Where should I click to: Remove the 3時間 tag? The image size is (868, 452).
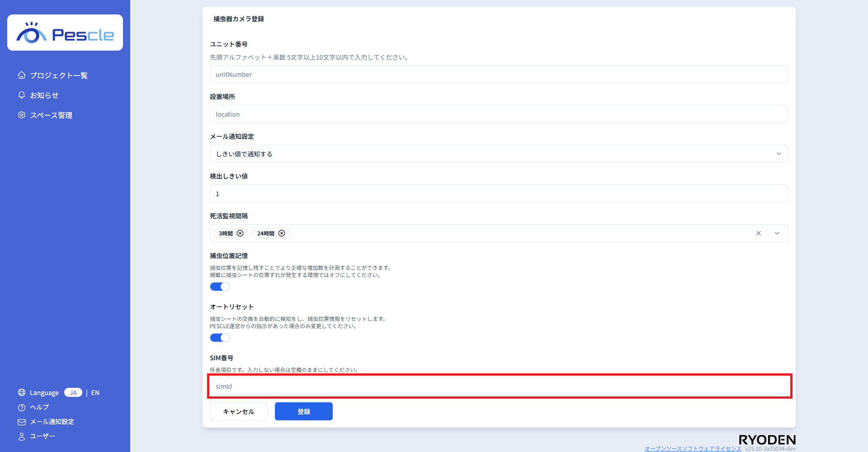click(x=240, y=233)
